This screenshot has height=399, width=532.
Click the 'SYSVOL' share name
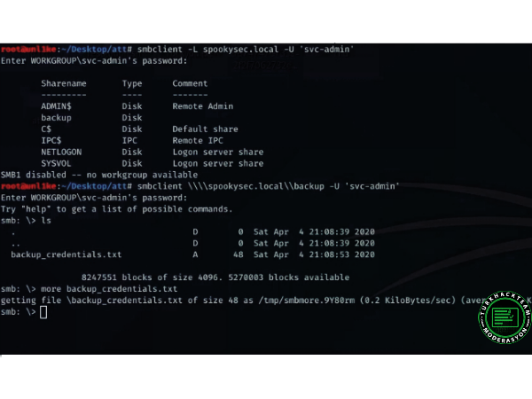tap(57, 163)
